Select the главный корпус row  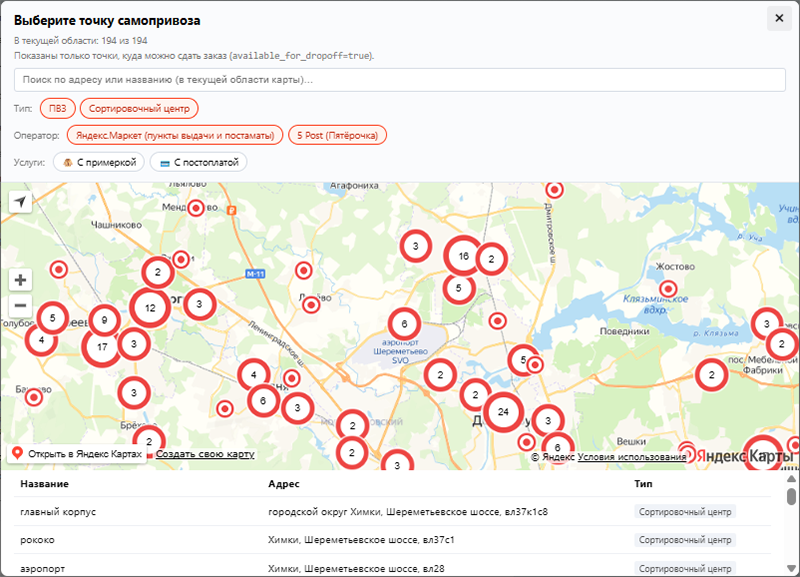[x=392, y=511]
